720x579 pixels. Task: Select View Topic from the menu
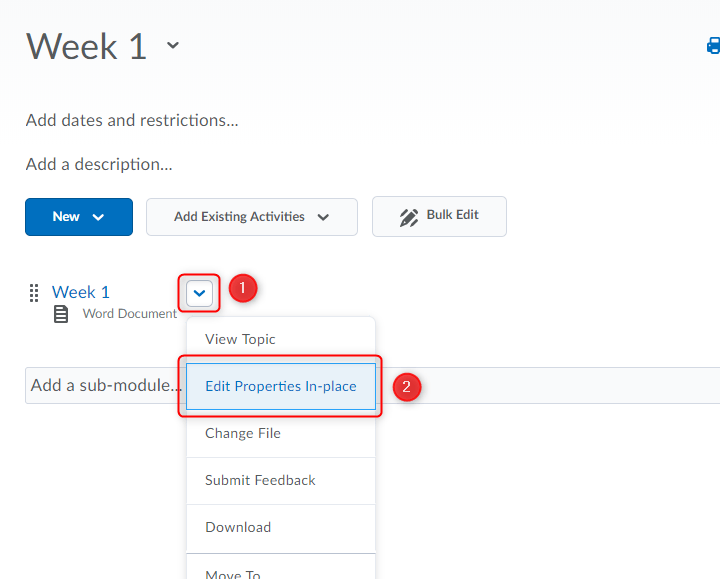pos(240,339)
